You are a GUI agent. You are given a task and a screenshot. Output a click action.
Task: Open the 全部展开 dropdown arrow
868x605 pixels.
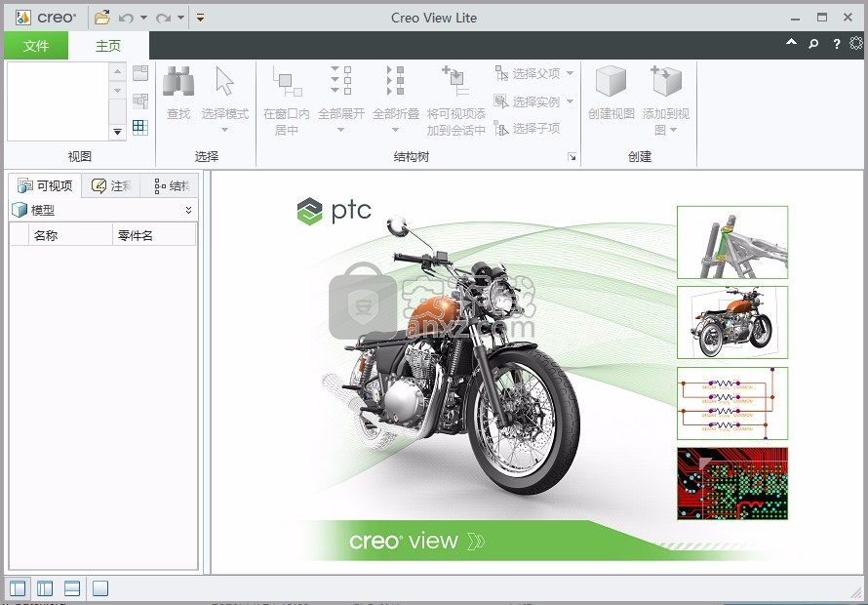click(341, 130)
